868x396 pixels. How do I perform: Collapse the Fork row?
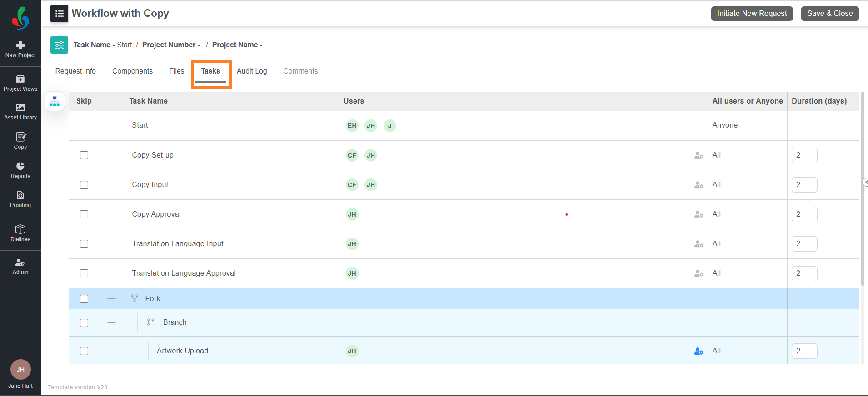point(112,299)
